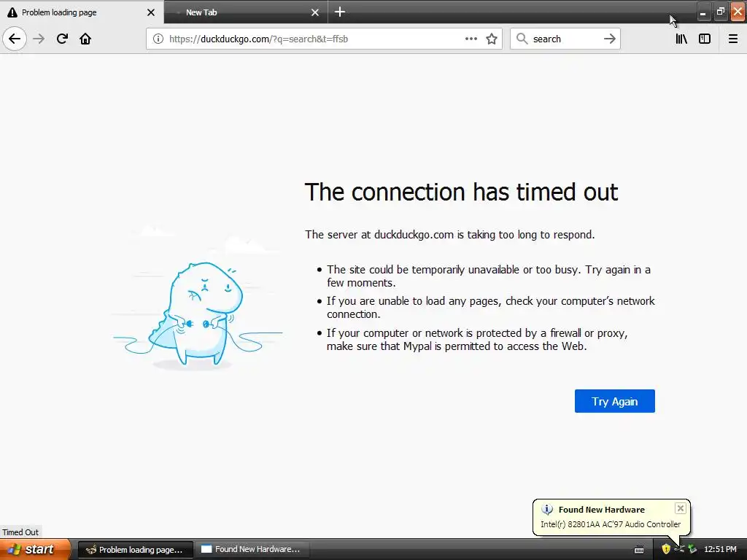
Task: Go back to the previous page
Action: [x=15, y=39]
